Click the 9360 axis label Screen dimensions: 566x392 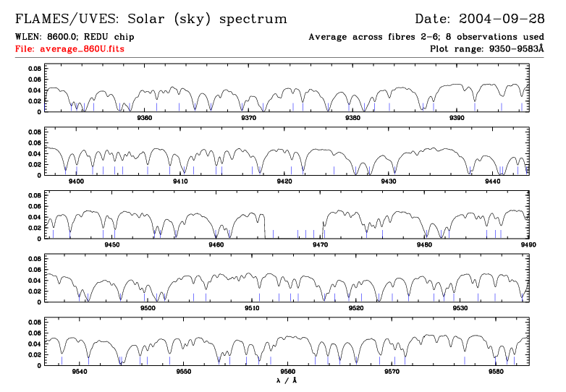tap(144, 118)
